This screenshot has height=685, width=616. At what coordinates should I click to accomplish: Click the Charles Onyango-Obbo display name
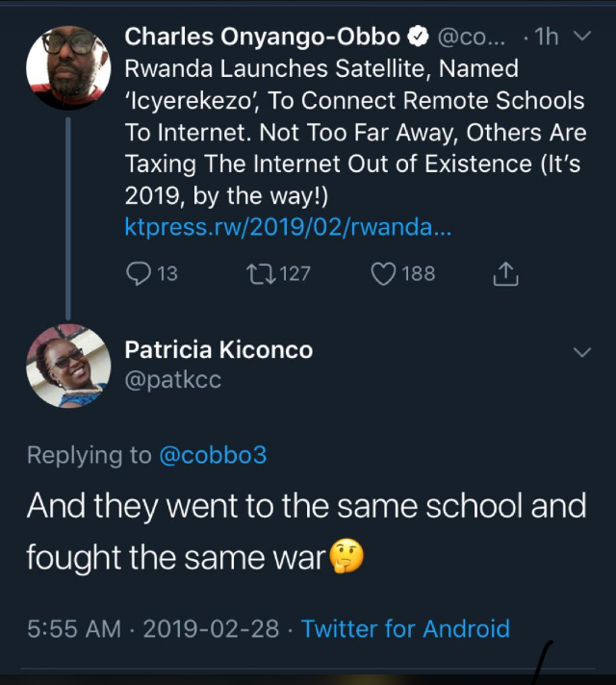262,38
